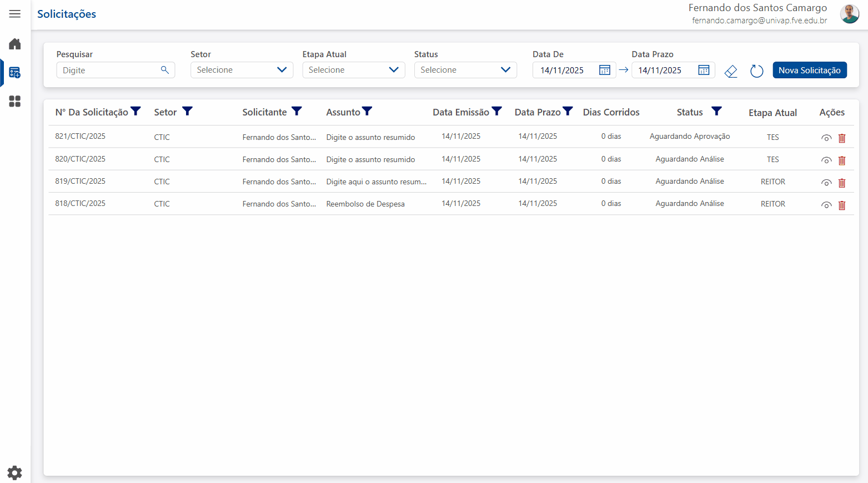Screen dimensions: 868x483
Task: Open the dashboard grid icon in sidebar
Action: click(x=15, y=101)
